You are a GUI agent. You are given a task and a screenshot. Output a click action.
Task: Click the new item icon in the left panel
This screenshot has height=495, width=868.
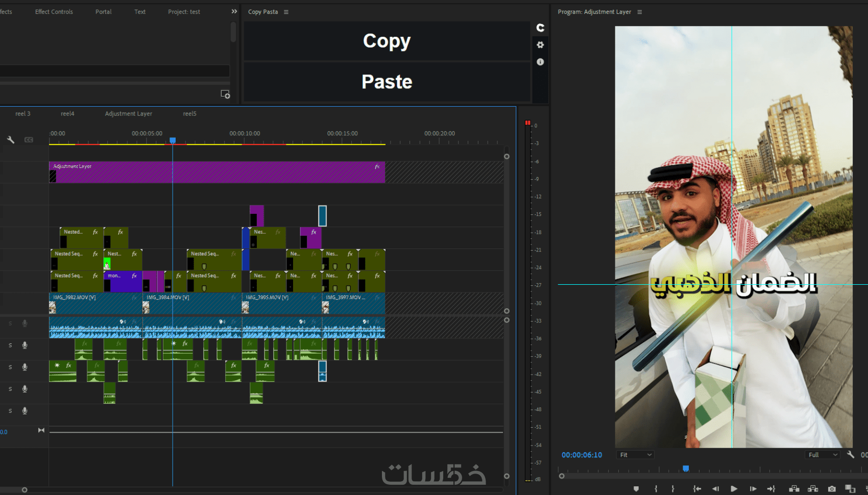(225, 94)
